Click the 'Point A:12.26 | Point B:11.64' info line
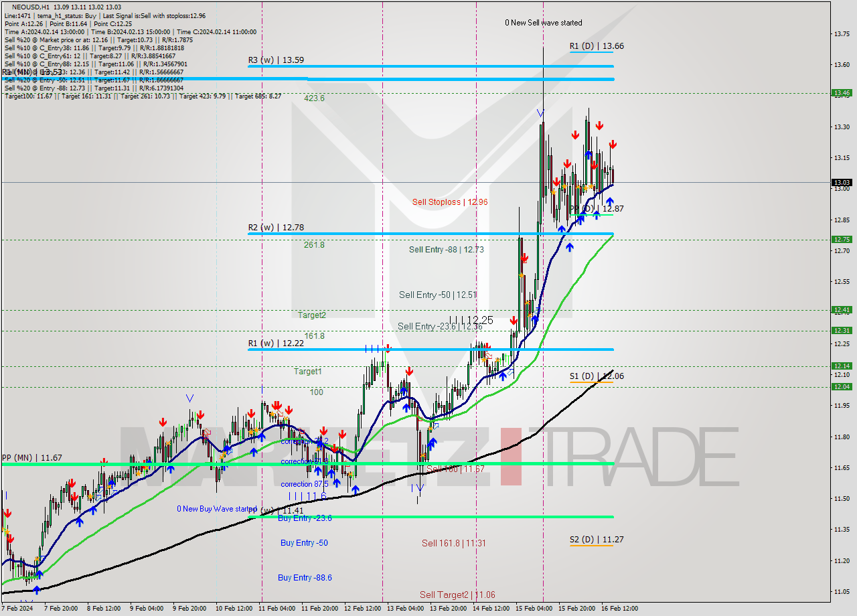The width and height of the screenshot is (857, 616). click(69, 23)
